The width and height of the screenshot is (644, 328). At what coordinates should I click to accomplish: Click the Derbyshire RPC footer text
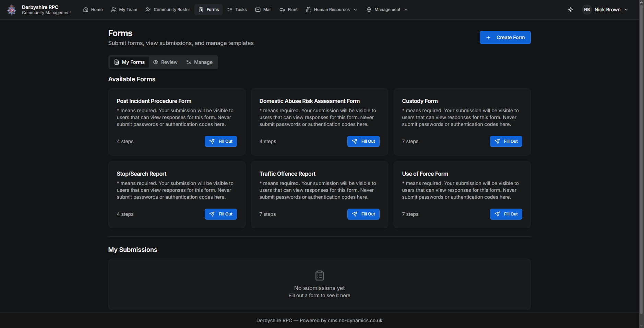click(x=319, y=320)
